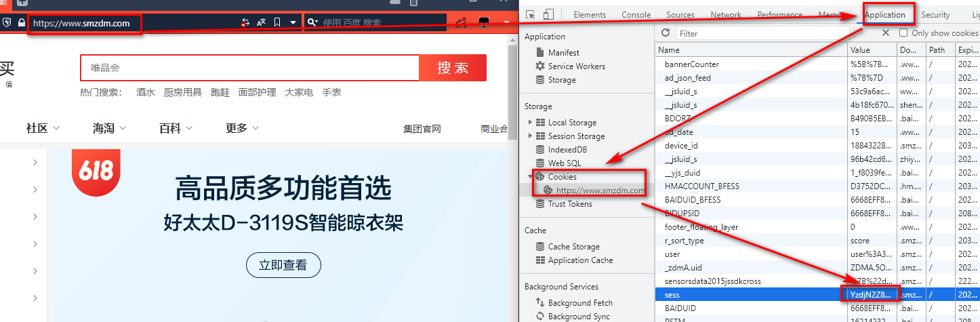
Task: Expand the Session Storage tree arrow
Action: coord(530,136)
